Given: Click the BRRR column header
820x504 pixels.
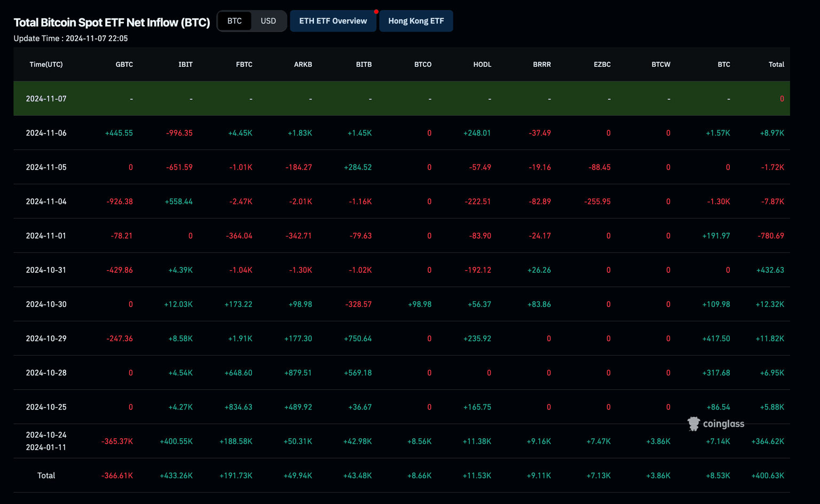Looking at the screenshot, I should (x=541, y=65).
